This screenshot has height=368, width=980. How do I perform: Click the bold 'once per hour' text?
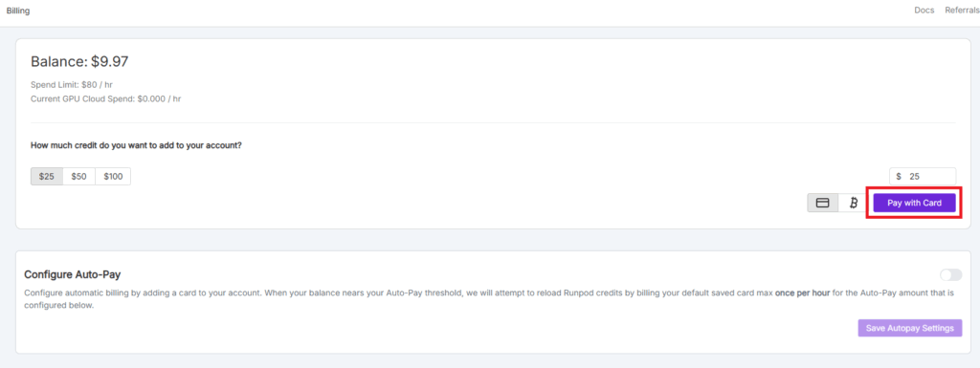pos(803,292)
